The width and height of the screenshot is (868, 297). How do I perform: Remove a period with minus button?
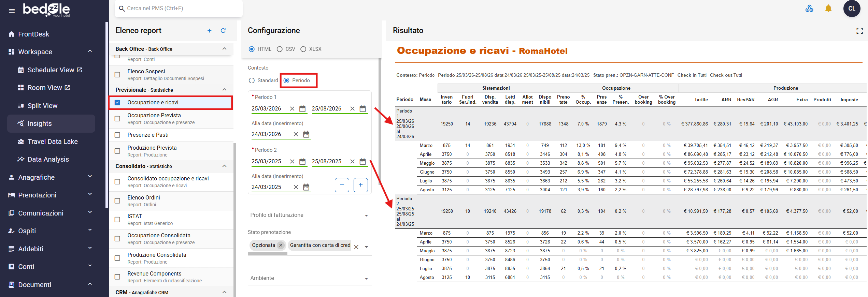342,185
